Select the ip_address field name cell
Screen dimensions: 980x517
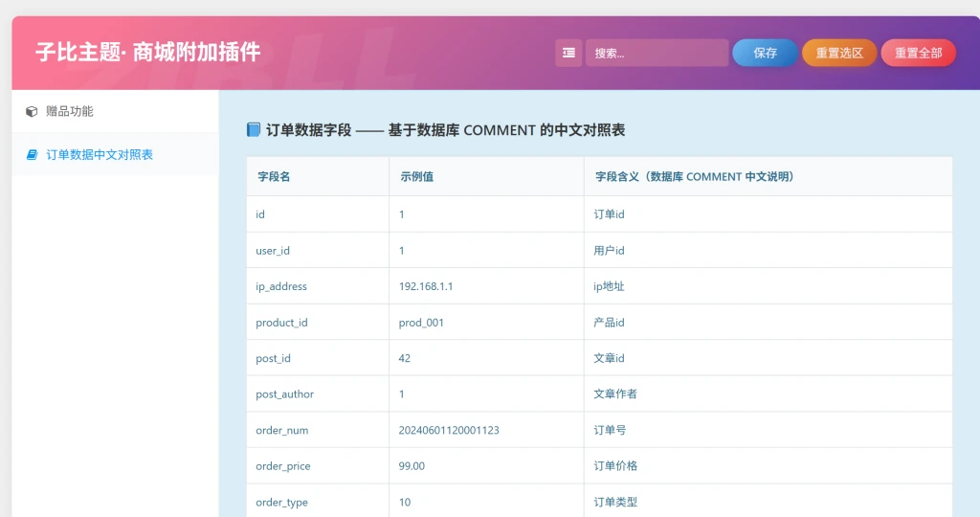click(281, 286)
